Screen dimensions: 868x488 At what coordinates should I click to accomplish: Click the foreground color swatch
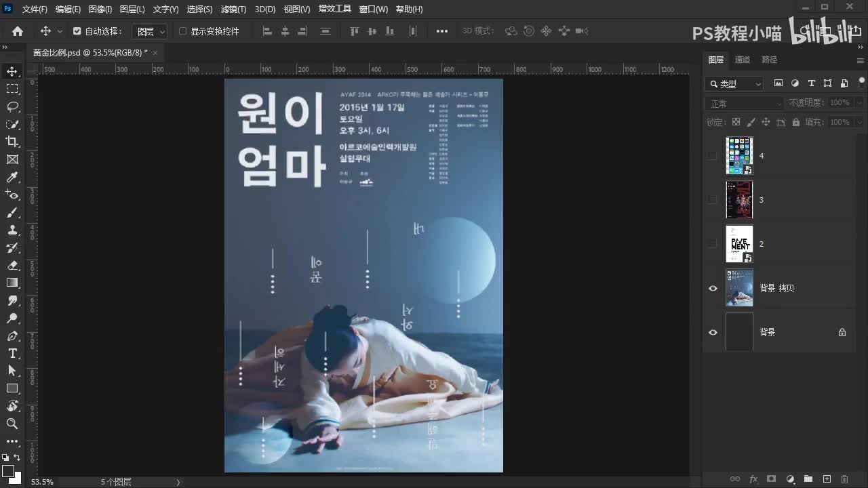tap(7, 470)
